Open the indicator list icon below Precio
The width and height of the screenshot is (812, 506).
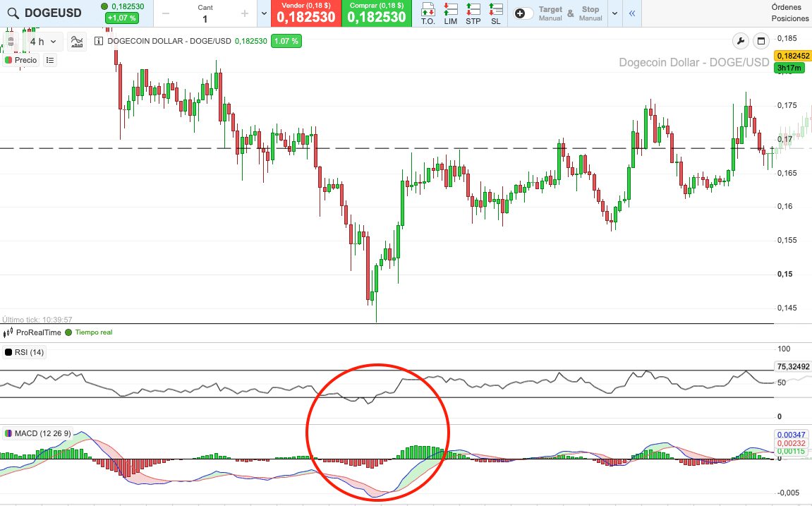click(x=49, y=60)
